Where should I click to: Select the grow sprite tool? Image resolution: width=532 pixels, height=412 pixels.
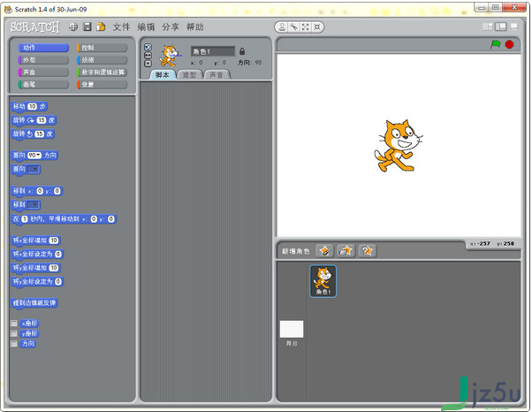[306, 27]
